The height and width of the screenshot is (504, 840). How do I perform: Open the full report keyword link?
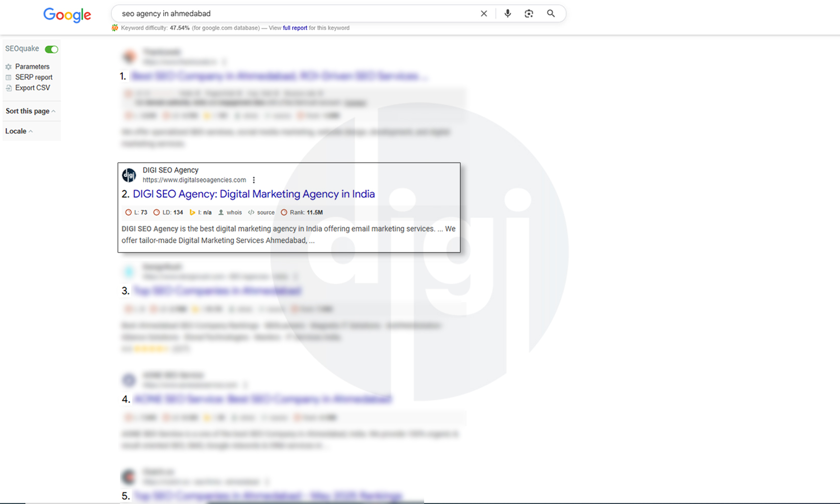(x=295, y=28)
